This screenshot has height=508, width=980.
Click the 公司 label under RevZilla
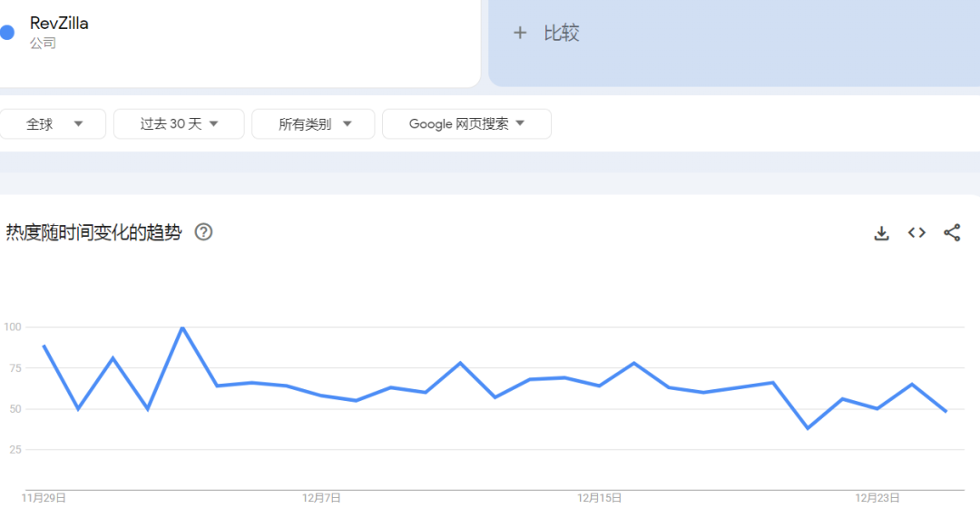coord(44,44)
